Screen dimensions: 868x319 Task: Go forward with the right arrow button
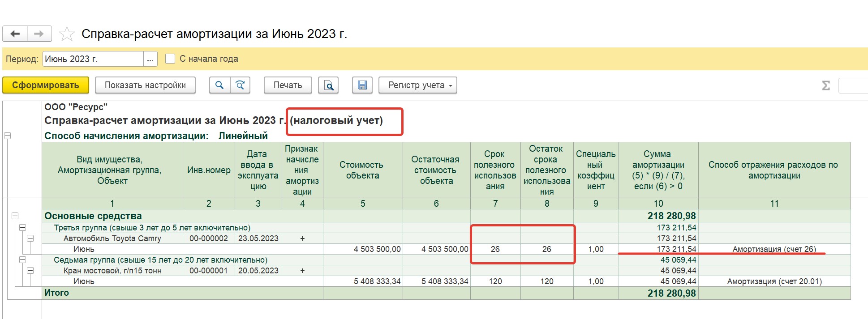click(39, 34)
